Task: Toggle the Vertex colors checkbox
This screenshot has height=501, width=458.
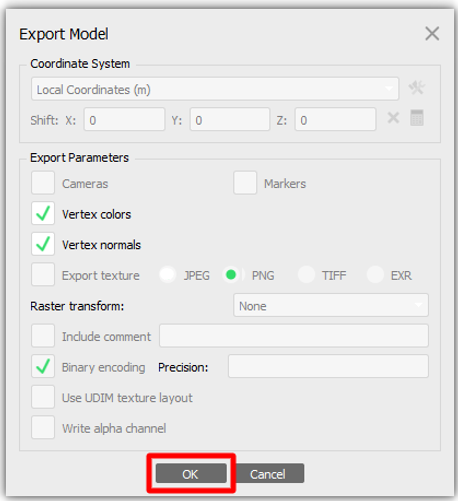Action: pyautogui.click(x=43, y=213)
